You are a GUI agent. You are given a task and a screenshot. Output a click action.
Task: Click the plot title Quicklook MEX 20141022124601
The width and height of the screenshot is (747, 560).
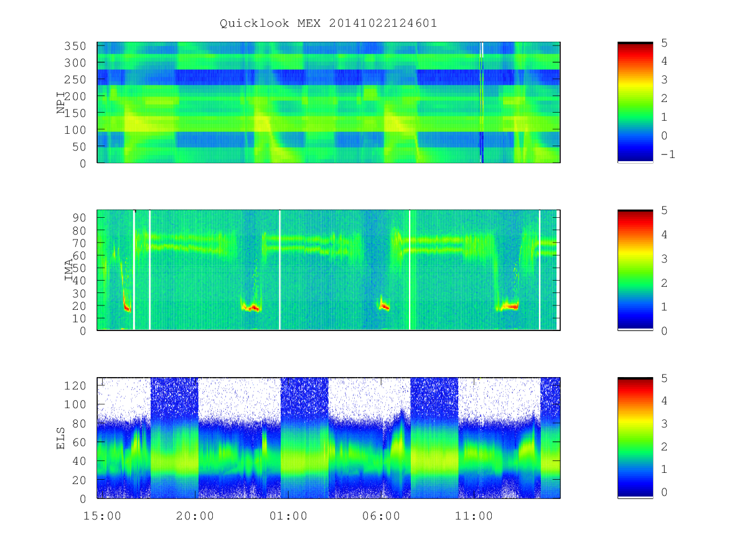(328, 23)
